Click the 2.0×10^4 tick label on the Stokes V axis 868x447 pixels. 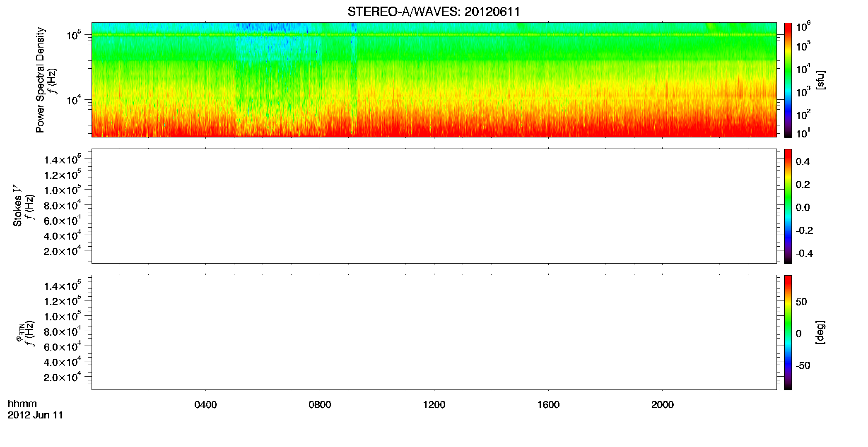coord(63,251)
